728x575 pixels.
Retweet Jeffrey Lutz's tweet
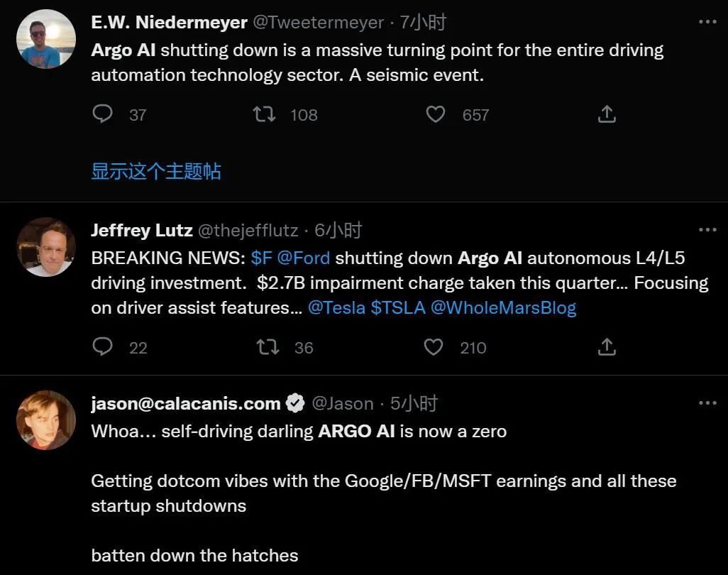pos(268,346)
